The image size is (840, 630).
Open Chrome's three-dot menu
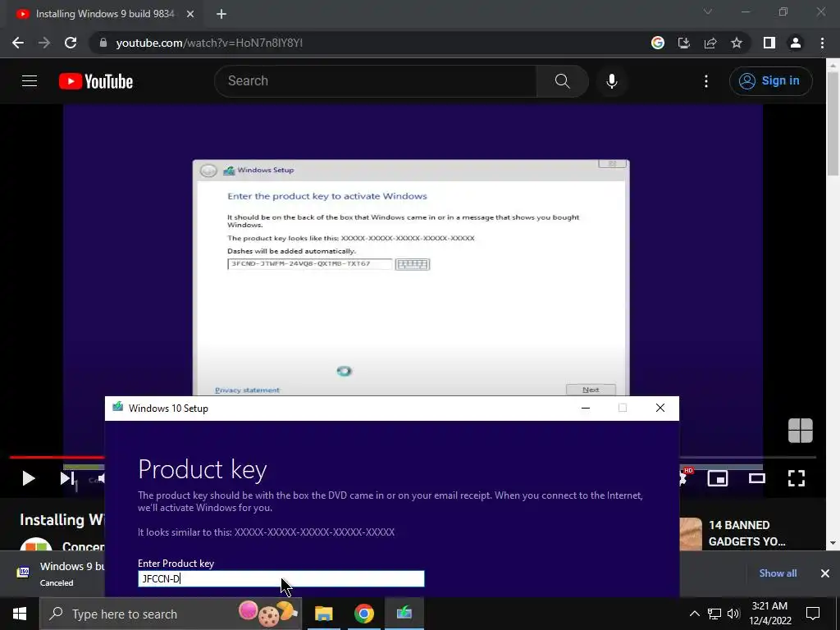point(822,43)
